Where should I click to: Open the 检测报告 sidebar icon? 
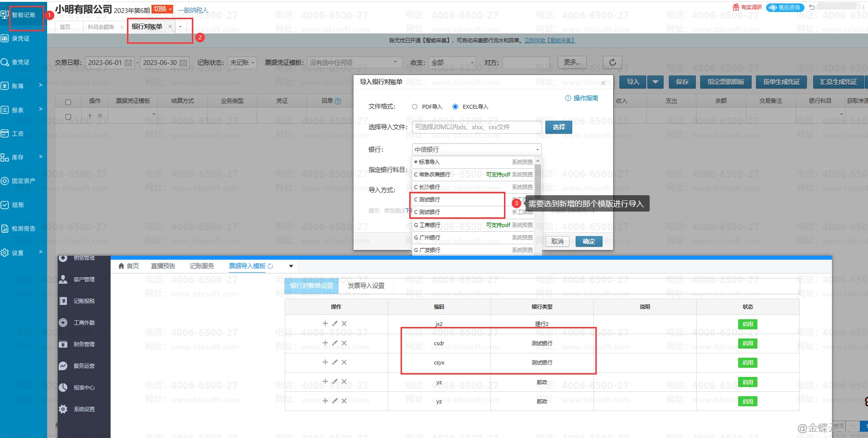(5, 228)
